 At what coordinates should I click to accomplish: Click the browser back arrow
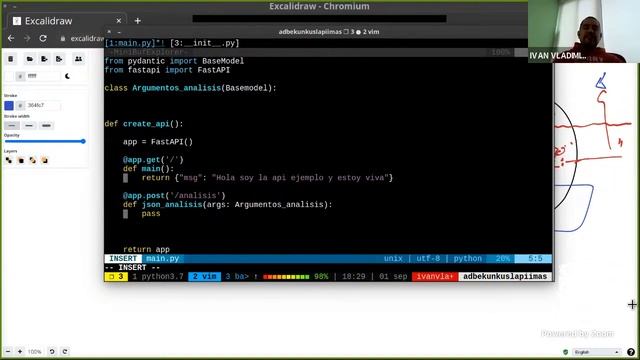tap(11, 38)
